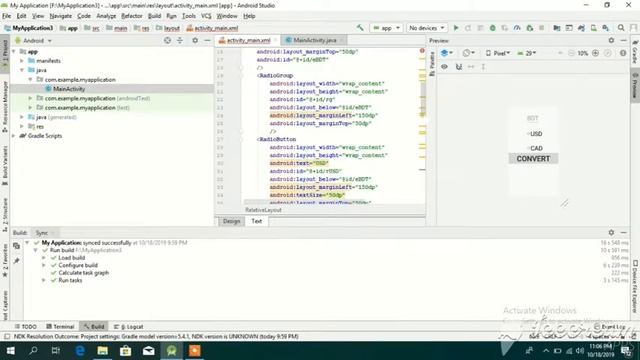The width and height of the screenshot is (640, 360).
Task: Open the app run configuration dropdown
Action: point(386,28)
